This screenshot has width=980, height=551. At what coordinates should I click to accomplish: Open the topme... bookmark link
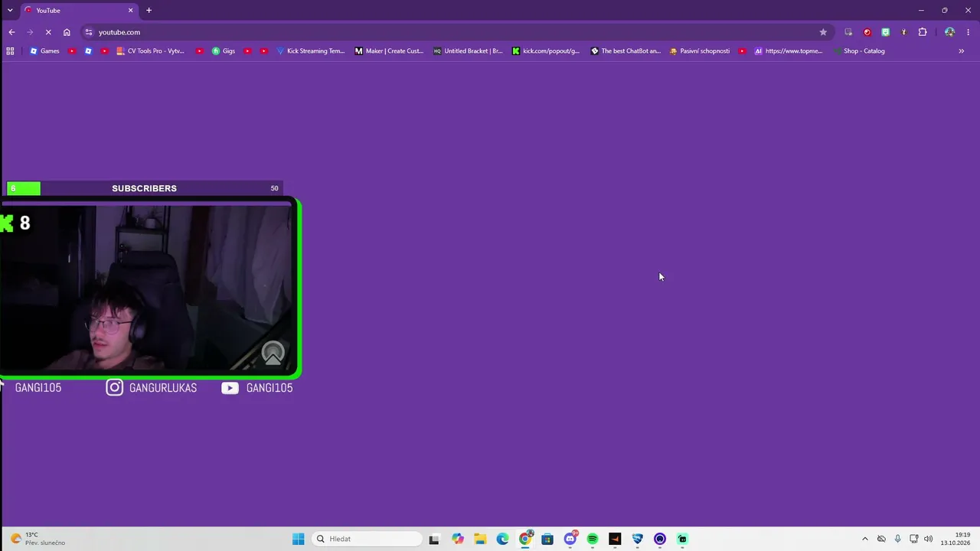coord(789,51)
